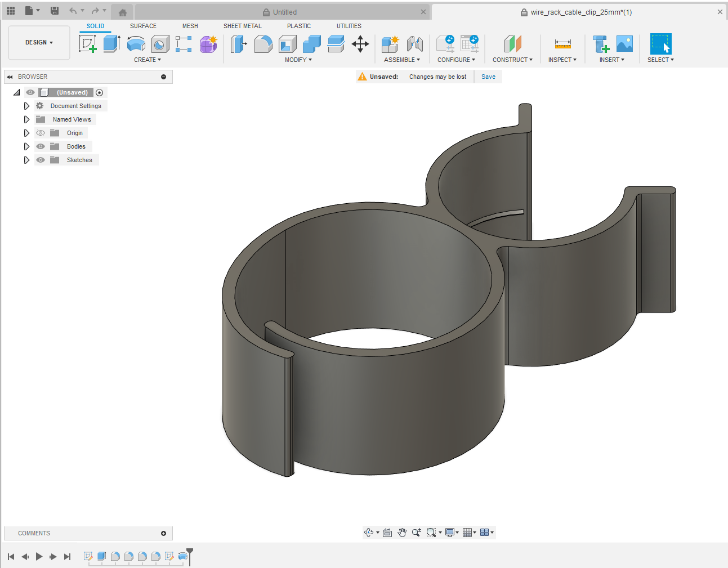Open the CREATE dropdown menu
Viewport: 728px width, 568px height.
point(148,60)
